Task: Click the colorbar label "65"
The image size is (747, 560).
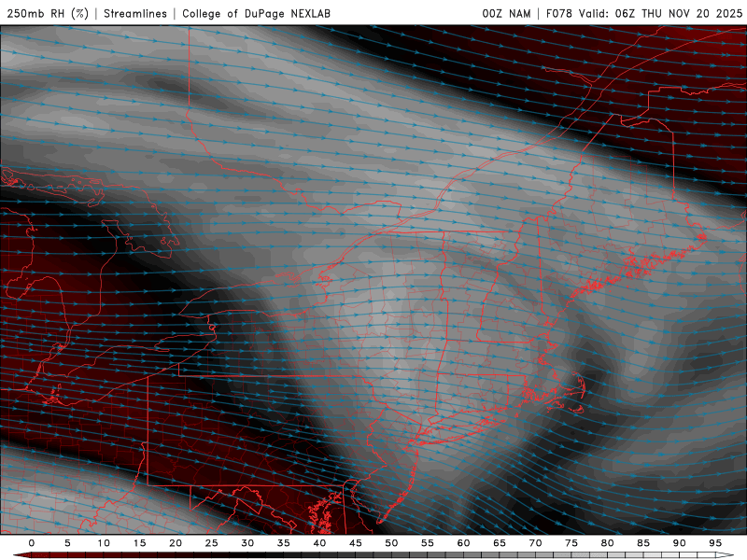Action: click(500, 543)
